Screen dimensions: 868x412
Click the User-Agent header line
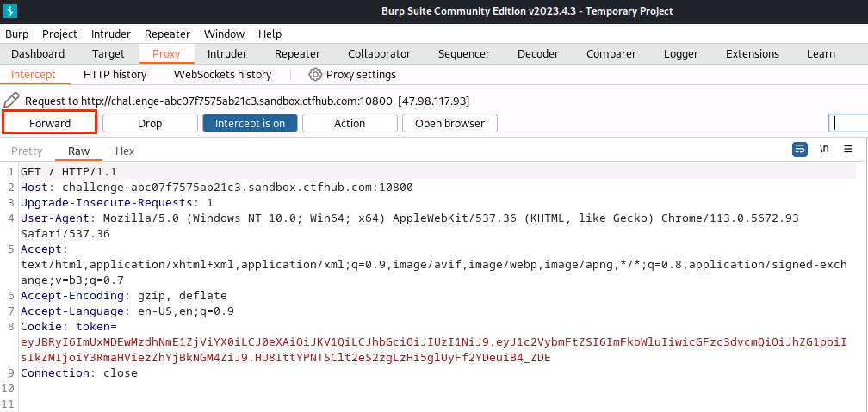(410, 225)
